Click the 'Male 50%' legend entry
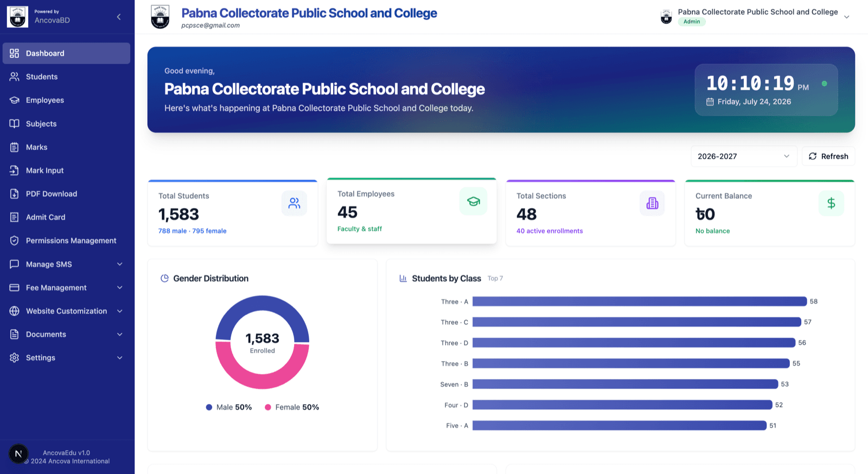 point(229,407)
